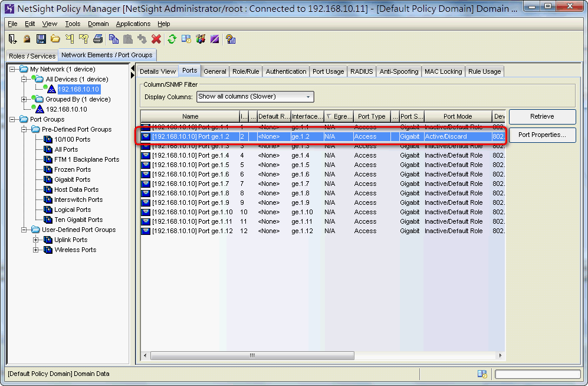Collapse the All Devices tree node
588x386 pixels.
pos(24,79)
